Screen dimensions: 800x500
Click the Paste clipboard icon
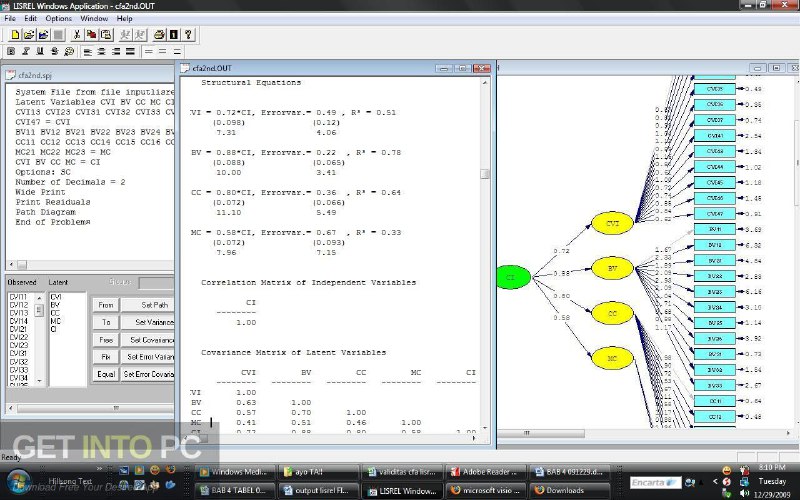coord(106,35)
